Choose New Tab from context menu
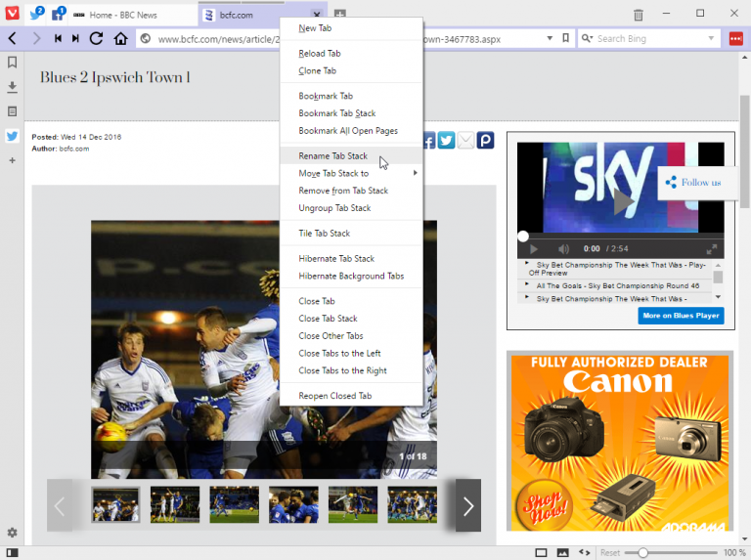The width and height of the screenshot is (751, 560). click(x=351, y=28)
